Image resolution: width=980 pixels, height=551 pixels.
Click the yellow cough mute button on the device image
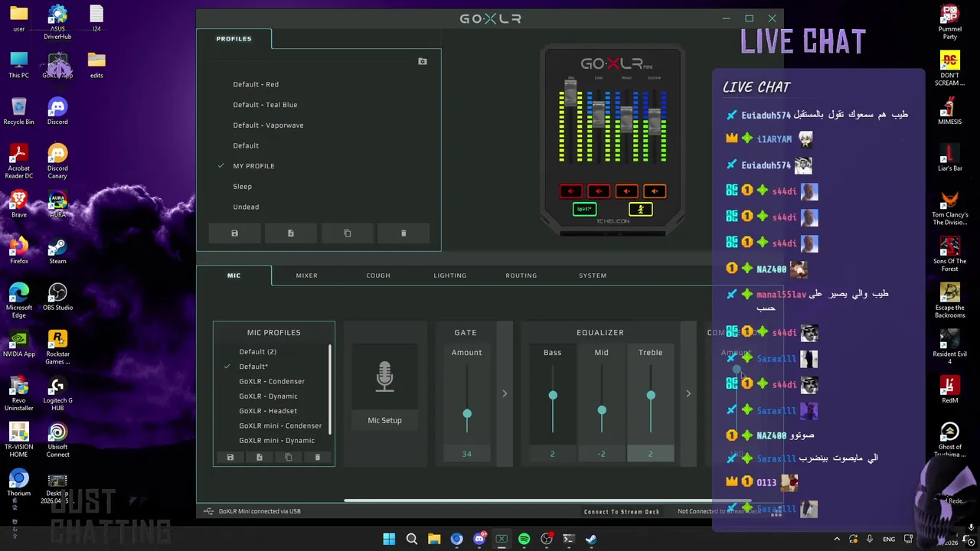pyautogui.click(x=641, y=209)
